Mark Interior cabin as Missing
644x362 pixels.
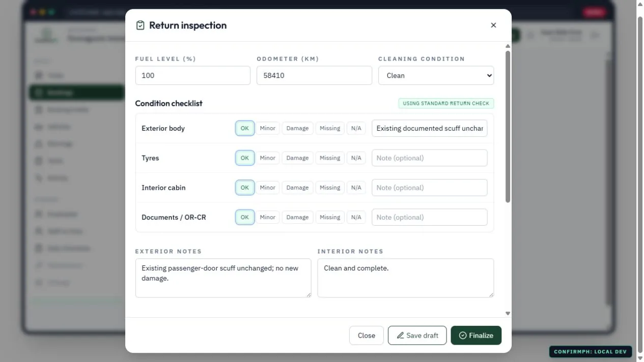pos(330,188)
